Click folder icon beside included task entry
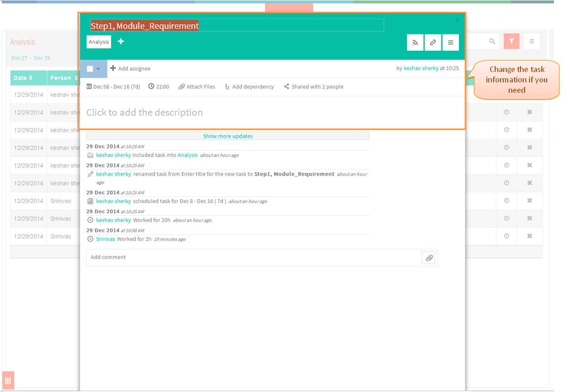Image resolution: width=573 pixels, height=392 pixels. coord(90,155)
